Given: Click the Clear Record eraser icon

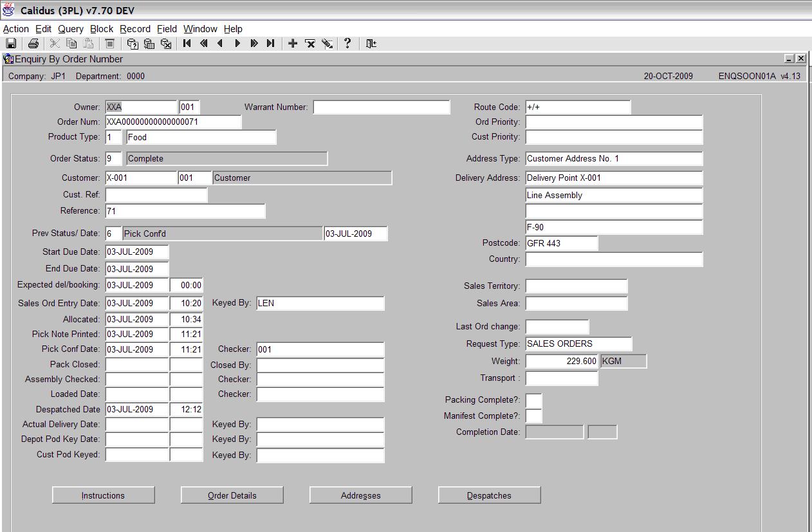Looking at the screenshot, I should point(328,44).
